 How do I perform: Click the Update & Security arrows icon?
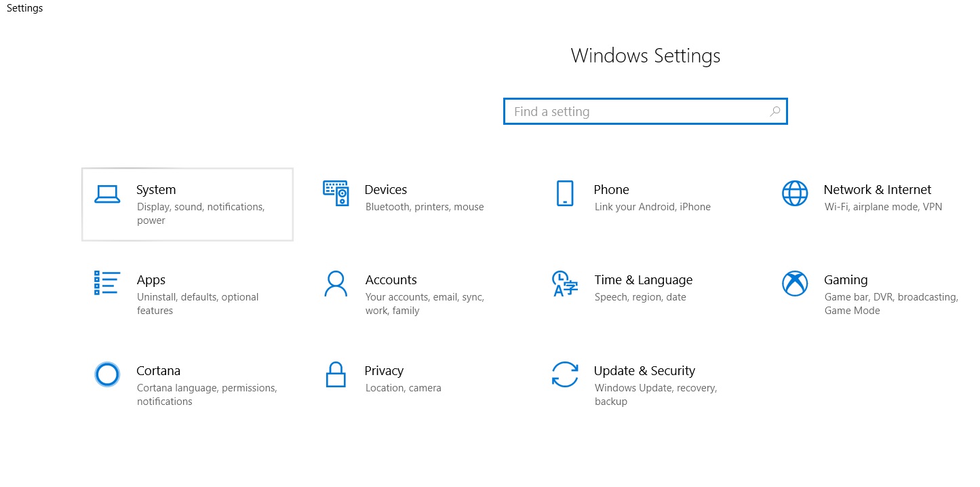565,374
